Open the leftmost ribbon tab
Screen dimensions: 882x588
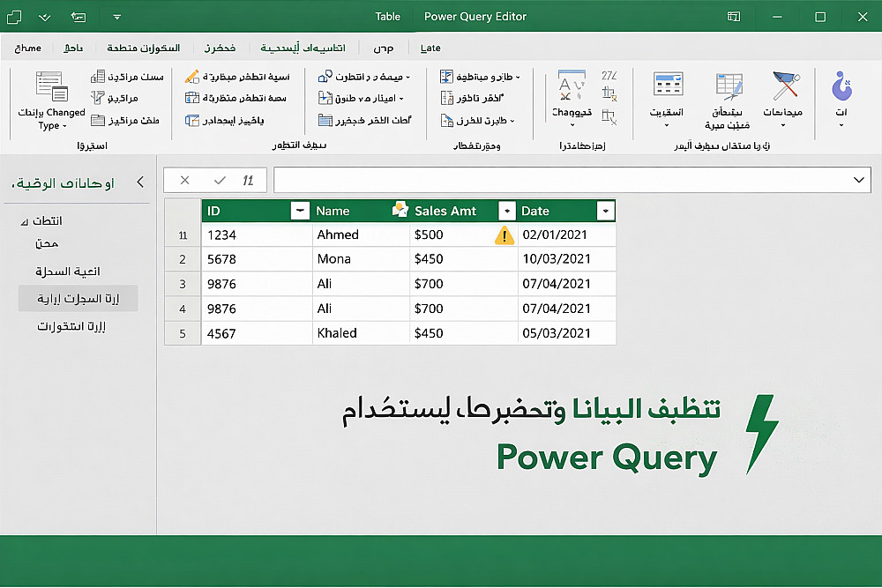(x=27, y=48)
